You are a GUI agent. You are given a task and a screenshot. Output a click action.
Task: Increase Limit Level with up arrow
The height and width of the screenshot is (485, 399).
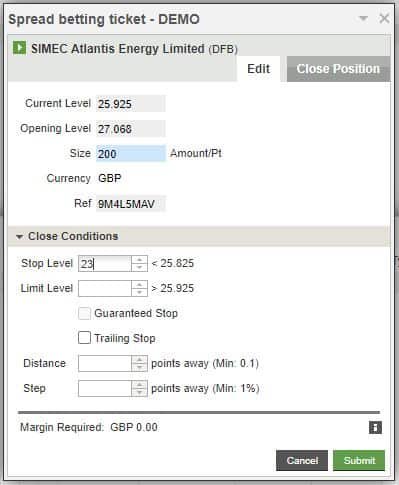tap(139, 285)
